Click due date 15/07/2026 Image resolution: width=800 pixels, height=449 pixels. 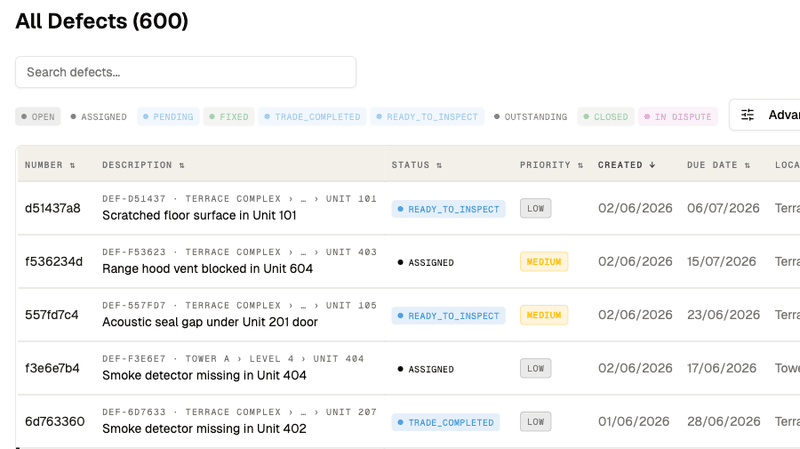(x=721, y=262)
